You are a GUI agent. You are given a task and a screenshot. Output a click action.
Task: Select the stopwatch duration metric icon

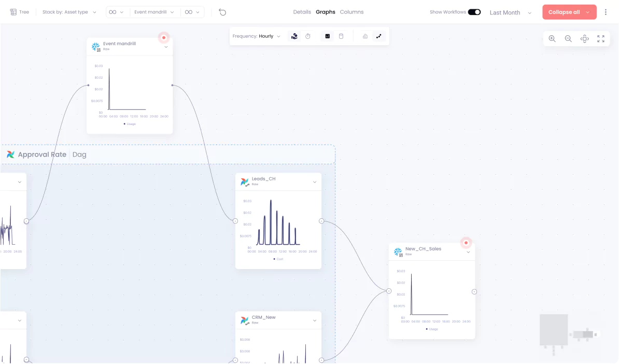click(x=308, y=36)
